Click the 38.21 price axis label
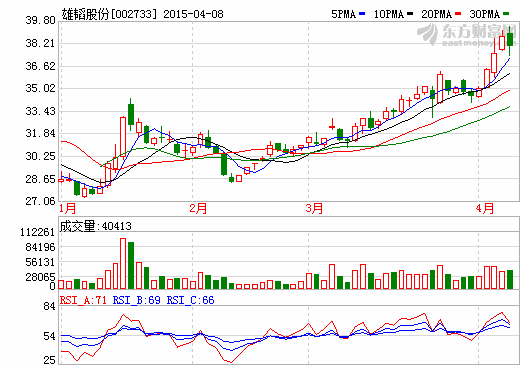Screen dimensions: 520x365 pyautogui.click(x=40, y=43)
